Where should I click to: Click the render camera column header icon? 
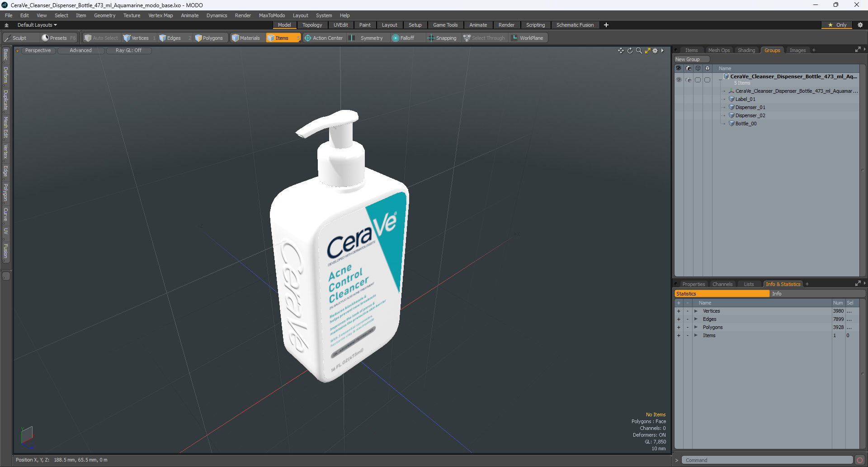689,68
